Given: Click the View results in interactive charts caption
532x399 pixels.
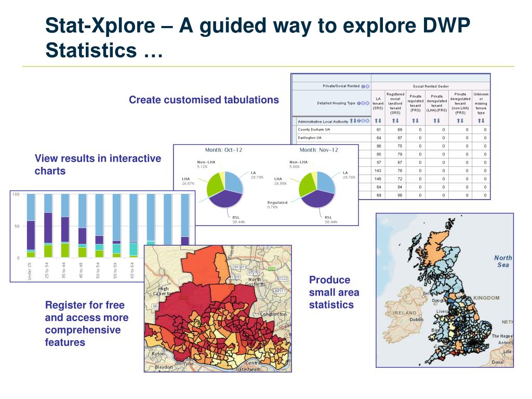Looking at the screenshot, I should click(x=98, y=165).
